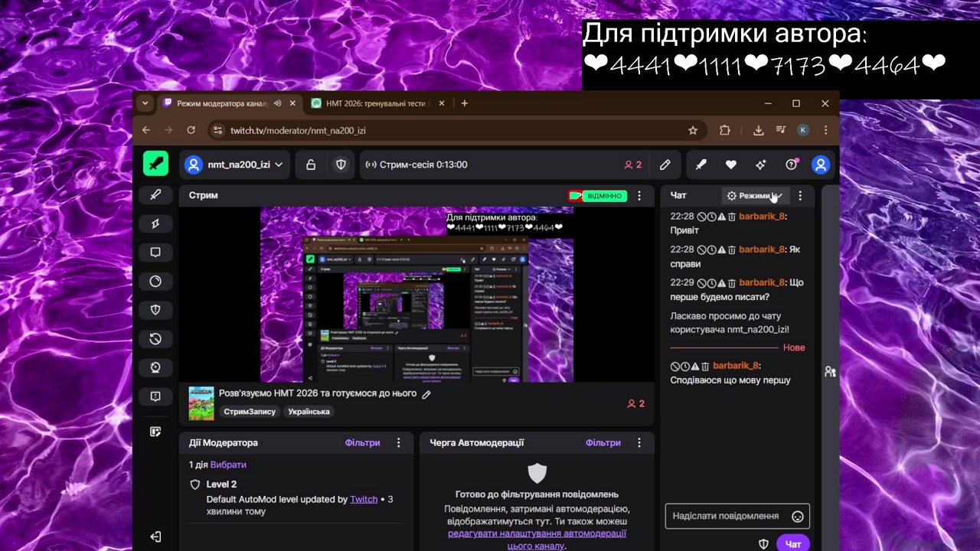Image resolution: width=980 pixels, height=551 pixels.
Task: Click the СтримЗапису tag
Action: [250, 412]
